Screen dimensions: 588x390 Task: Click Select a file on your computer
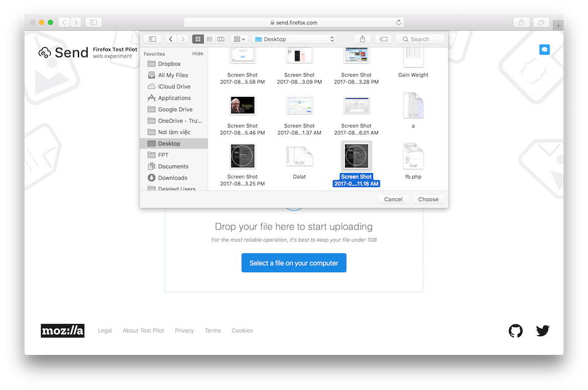pyautogui.click(x=294, y=262)
